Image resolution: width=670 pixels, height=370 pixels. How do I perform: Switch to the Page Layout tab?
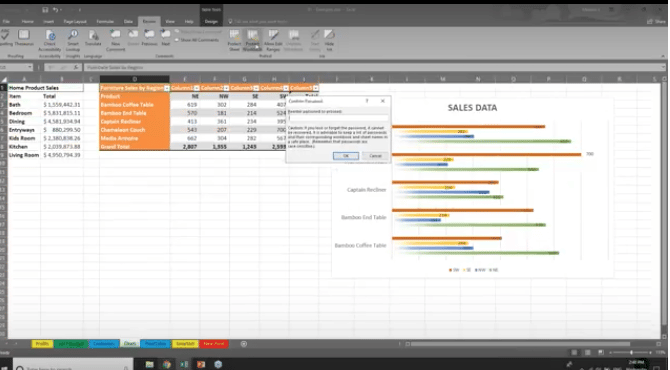tap(75, 21)
